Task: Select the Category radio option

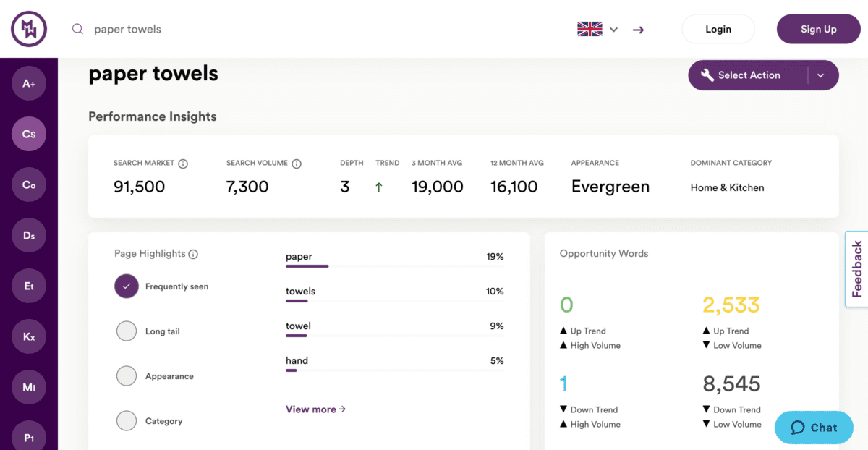Action: [127, 421]
